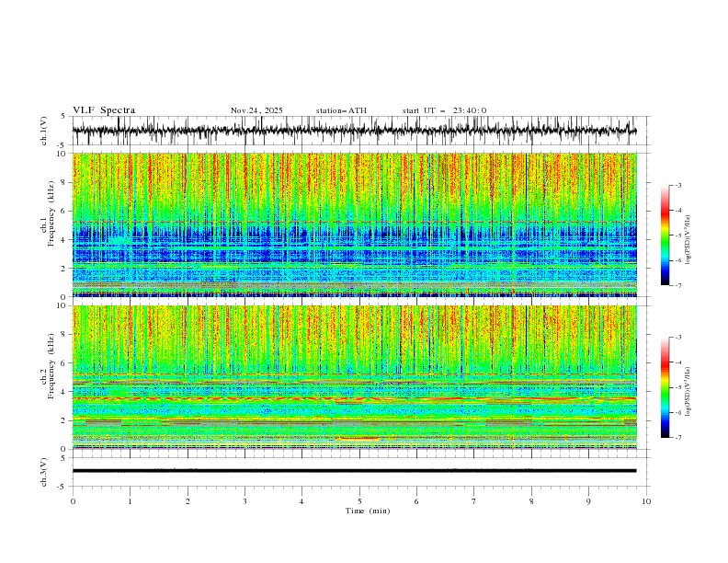Click the ch.1 voltage waveform trace
Viewport: 728px width, 563px height.
[x=354, y=131]
